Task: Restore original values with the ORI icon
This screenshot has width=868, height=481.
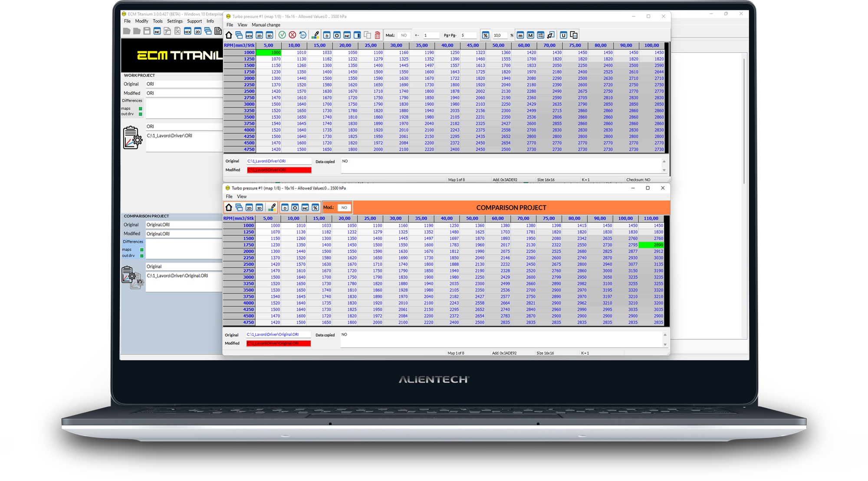Action: [303, 35]
